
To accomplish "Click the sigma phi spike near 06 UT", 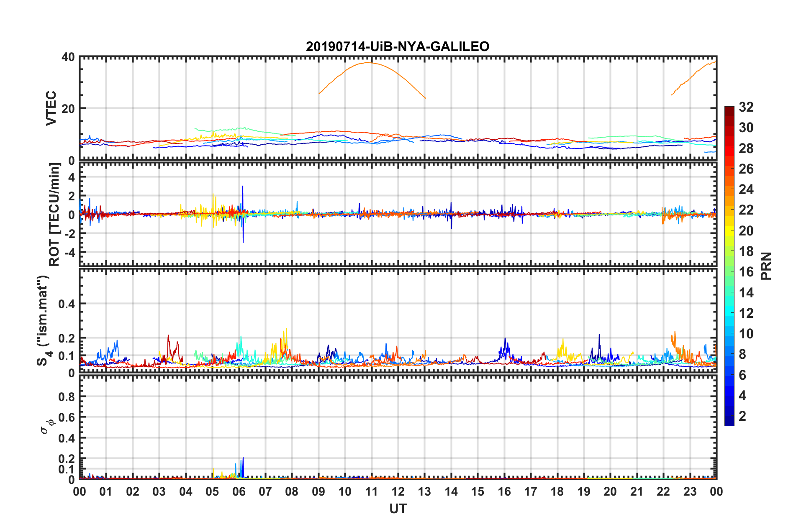I will tap(243, 468).
